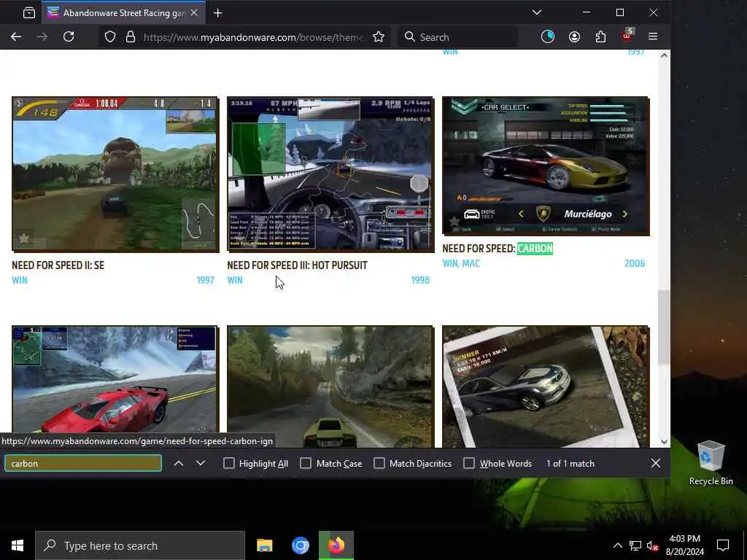Open Hot Pursuit cockpit screenshot thumbnail
Viewport: 747px width, 560px height.
[x=330, y=174]
